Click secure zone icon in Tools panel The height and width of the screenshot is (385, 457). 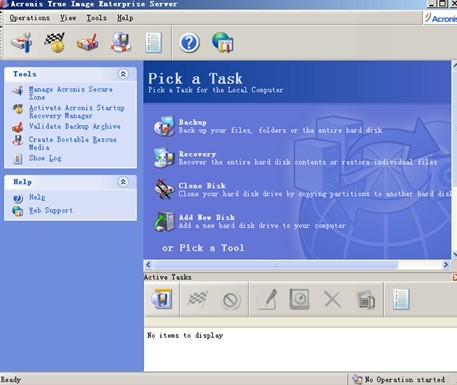[x=18, y=90]
